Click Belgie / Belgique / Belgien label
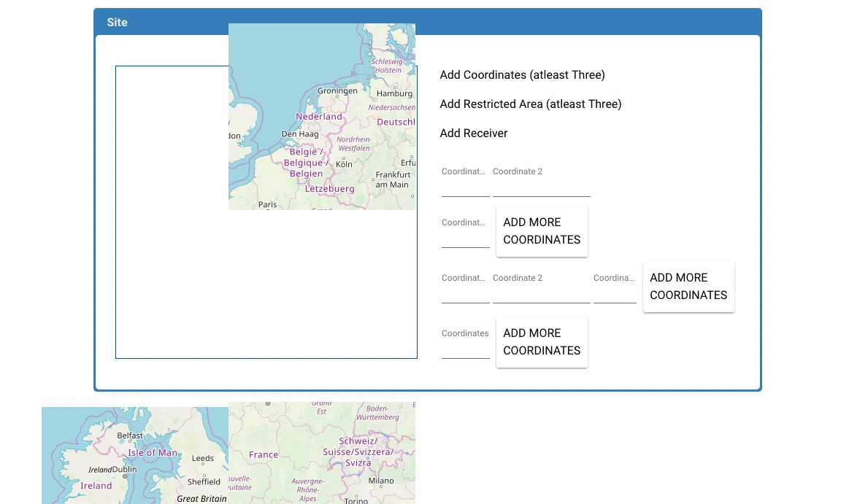Viewport: 841px width, 504px height. (x=306, y=163)
